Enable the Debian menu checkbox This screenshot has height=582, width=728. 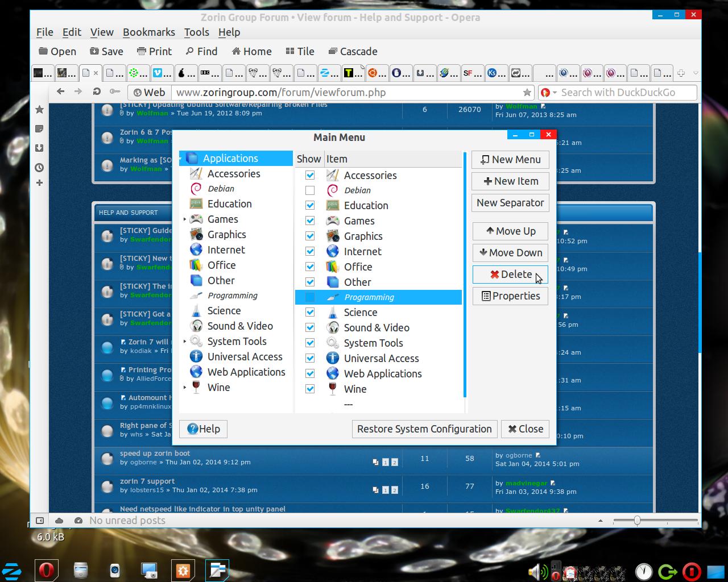coord(310,190)
